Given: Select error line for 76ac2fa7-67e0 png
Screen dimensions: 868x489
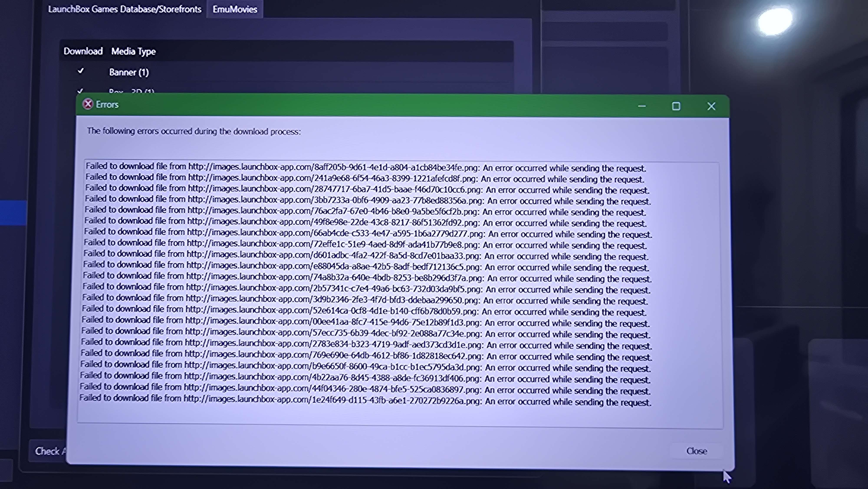Looking at the screenshot, I should 365,211.
